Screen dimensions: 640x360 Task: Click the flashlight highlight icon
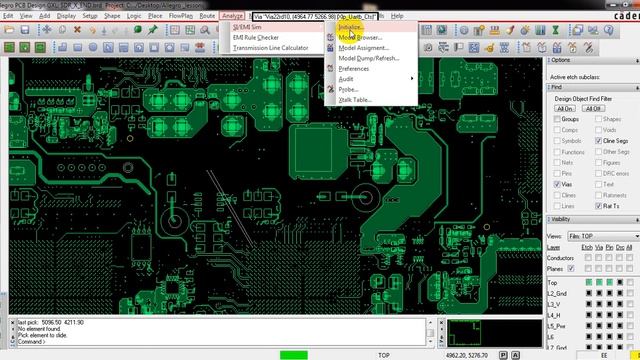pyautogui.click(x=510, y=30)
